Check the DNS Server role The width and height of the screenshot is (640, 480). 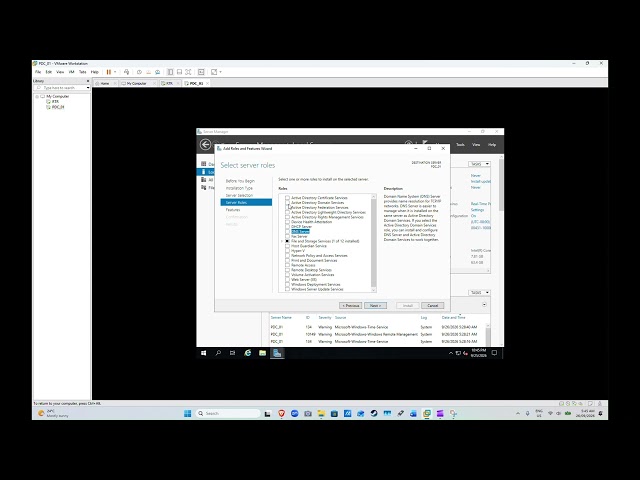(x=287, y=231)
